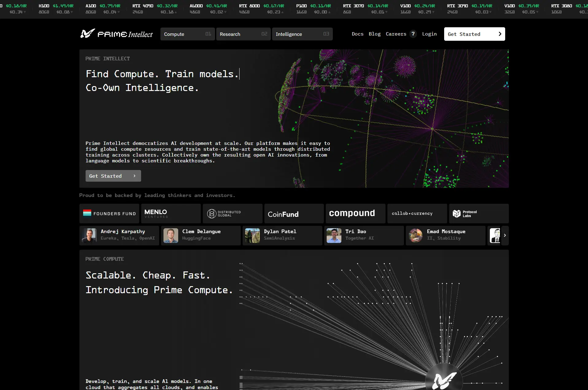This screenshot has height=390, width=588.
Task: Click the 'Emad Mostaque' name text
Action: [x=446, y=232]
